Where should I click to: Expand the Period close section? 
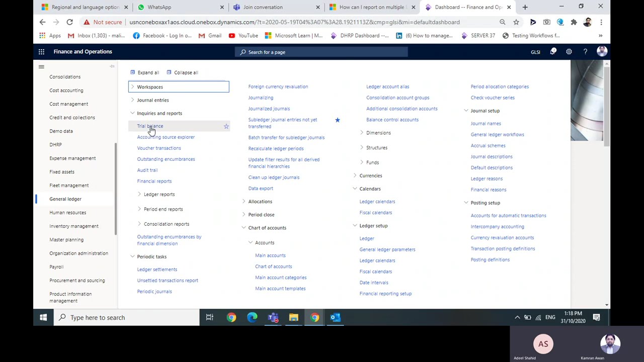(244, 215)
